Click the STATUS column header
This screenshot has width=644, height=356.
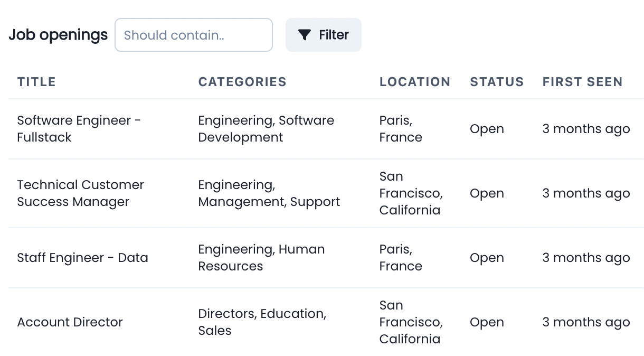(x=497, y=82)
